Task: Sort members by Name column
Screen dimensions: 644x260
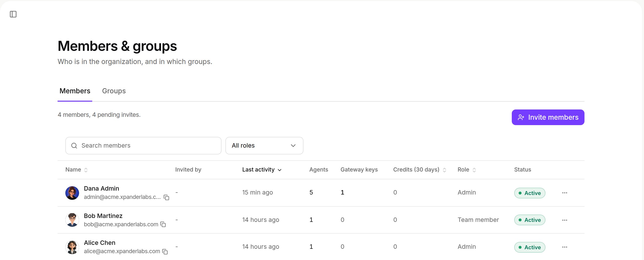Action: click(76, 170)
